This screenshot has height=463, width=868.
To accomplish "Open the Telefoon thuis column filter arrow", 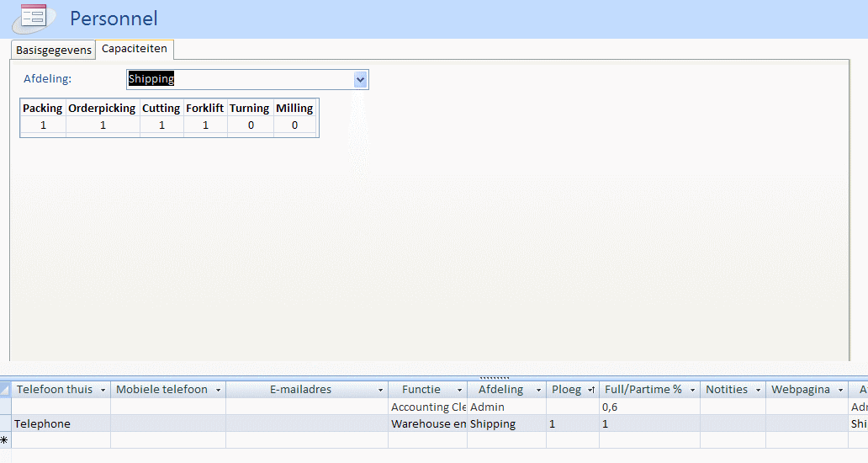I will tap(103, 391).
